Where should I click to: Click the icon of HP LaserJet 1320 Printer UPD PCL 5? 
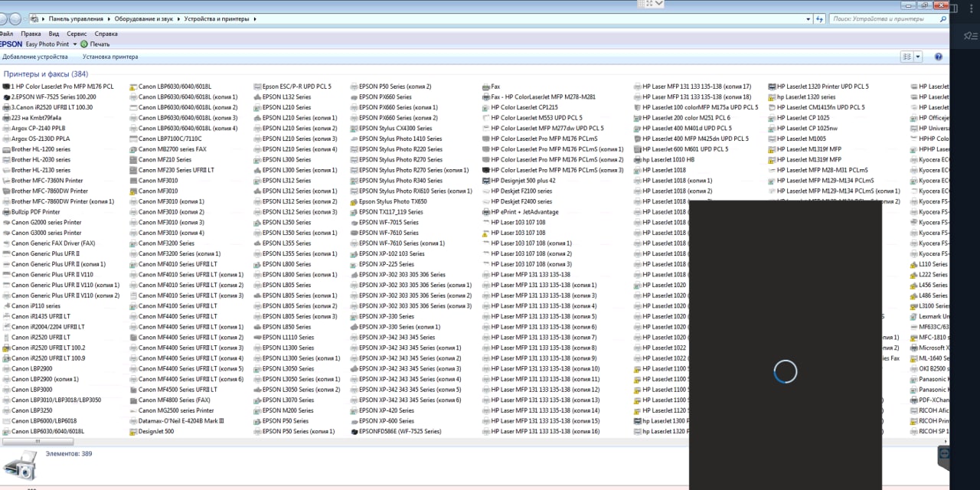772,87
